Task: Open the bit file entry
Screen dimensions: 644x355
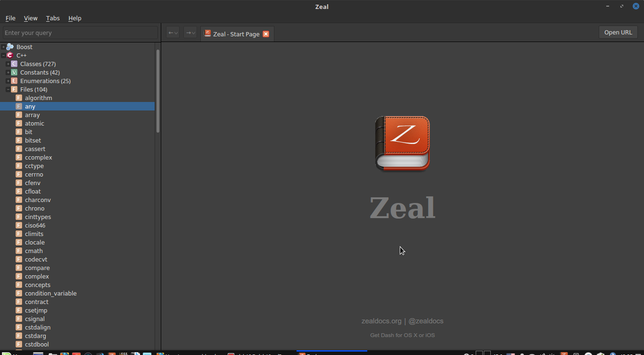Action: (29, 132)
